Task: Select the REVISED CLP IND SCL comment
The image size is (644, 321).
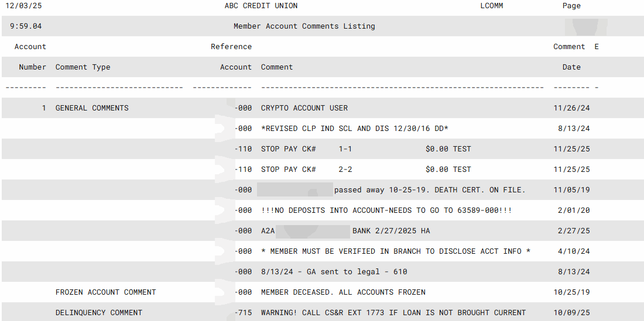Action: pos(354,129)
